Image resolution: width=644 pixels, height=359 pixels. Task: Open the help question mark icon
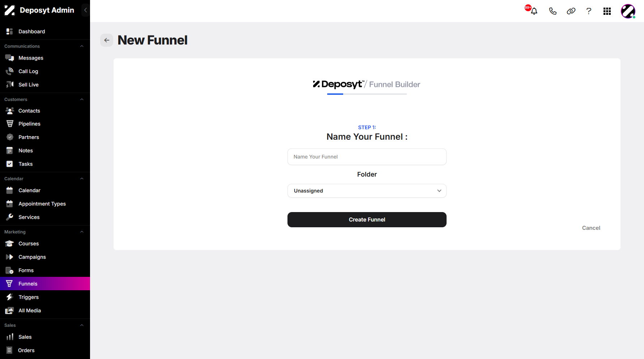pos(589,11)
